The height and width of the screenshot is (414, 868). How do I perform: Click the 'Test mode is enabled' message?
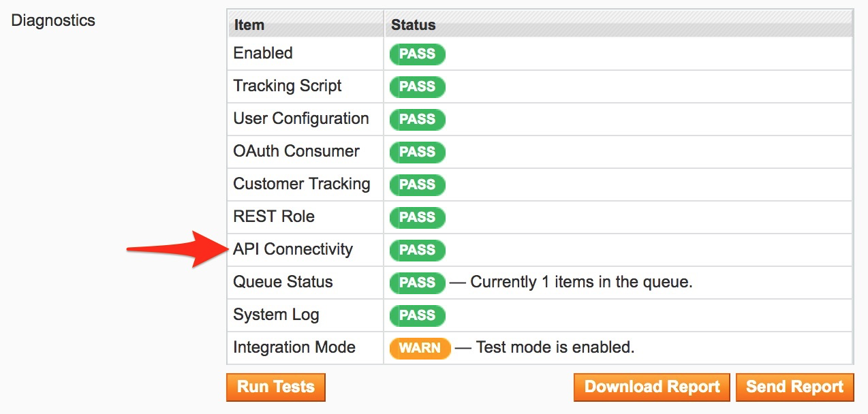click(555, 347)
